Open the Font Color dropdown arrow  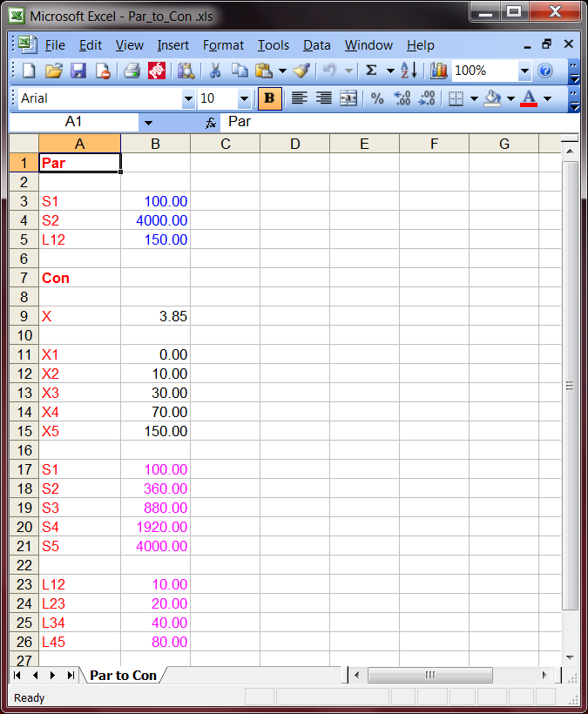click(x=547, y=98)
